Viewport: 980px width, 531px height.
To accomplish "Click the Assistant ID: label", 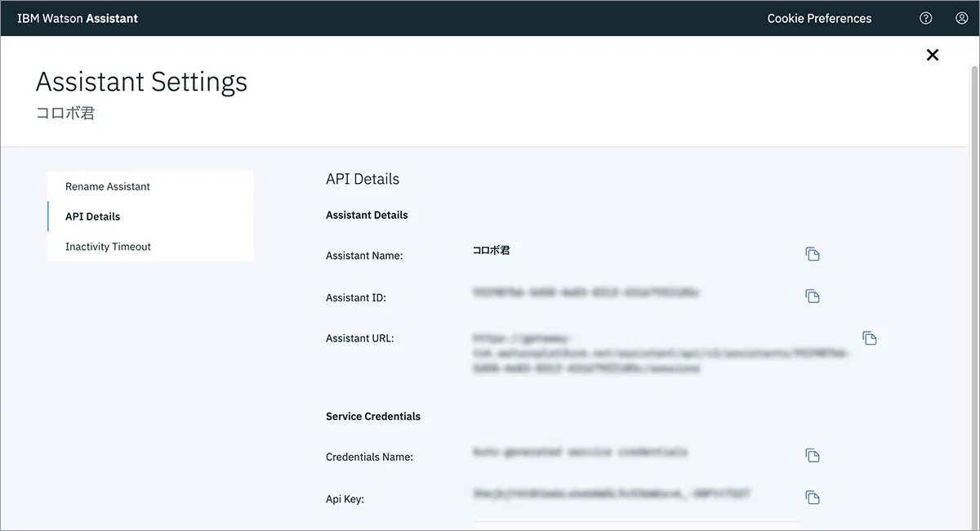I will (356, 297).
